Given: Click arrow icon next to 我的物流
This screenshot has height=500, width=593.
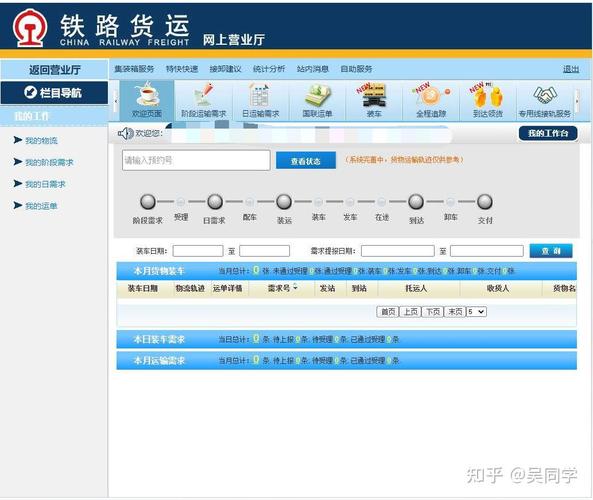Looking at the screenshot, I should (18, 140).
